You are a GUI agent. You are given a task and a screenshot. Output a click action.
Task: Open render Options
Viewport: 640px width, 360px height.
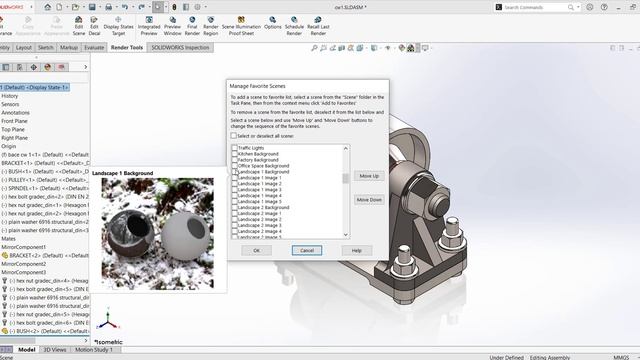click(273, 23)
